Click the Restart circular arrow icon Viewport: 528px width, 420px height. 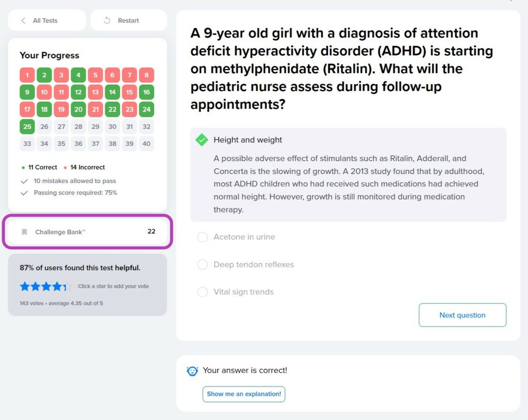(107, 20)
